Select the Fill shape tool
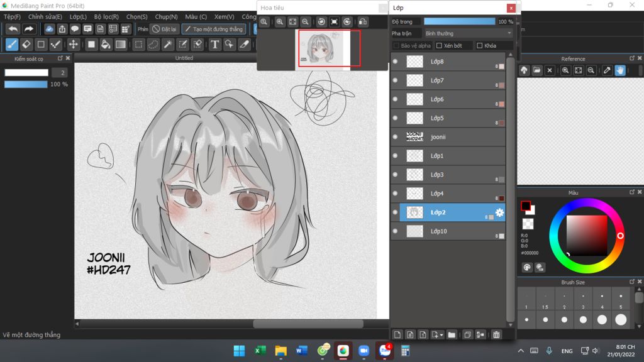This screenshot has width=644, height=362. point(91,45)
